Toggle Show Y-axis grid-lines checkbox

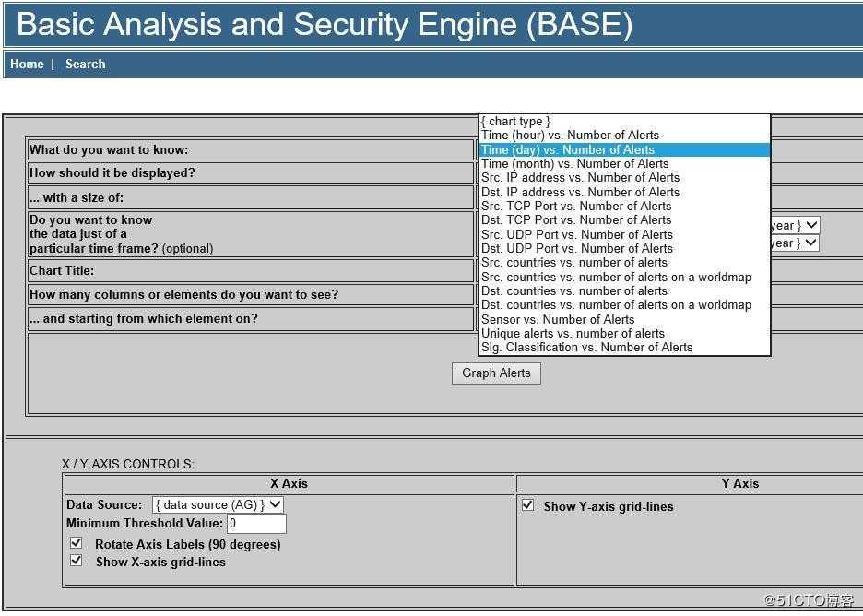tap(527, 505)
